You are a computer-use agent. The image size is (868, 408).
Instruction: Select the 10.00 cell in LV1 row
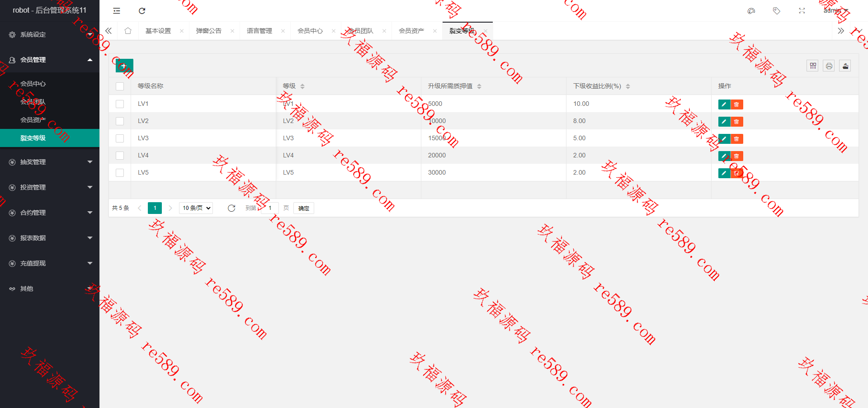[x=639, y=104]
